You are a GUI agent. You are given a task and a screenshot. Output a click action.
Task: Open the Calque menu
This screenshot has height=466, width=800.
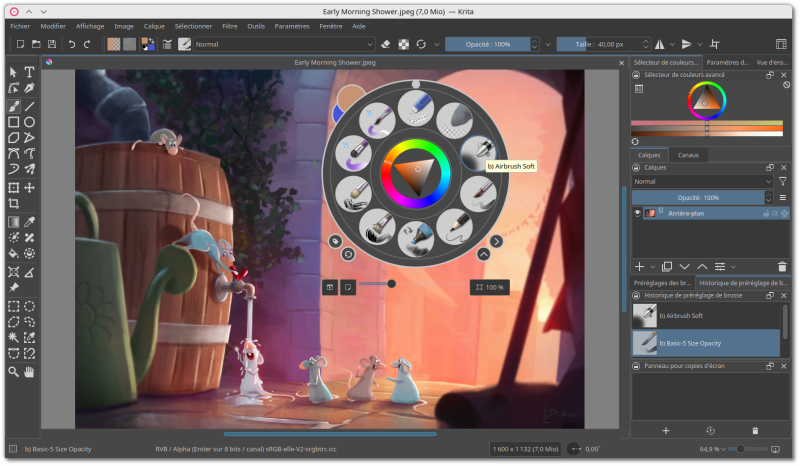(x=154, y=26)
